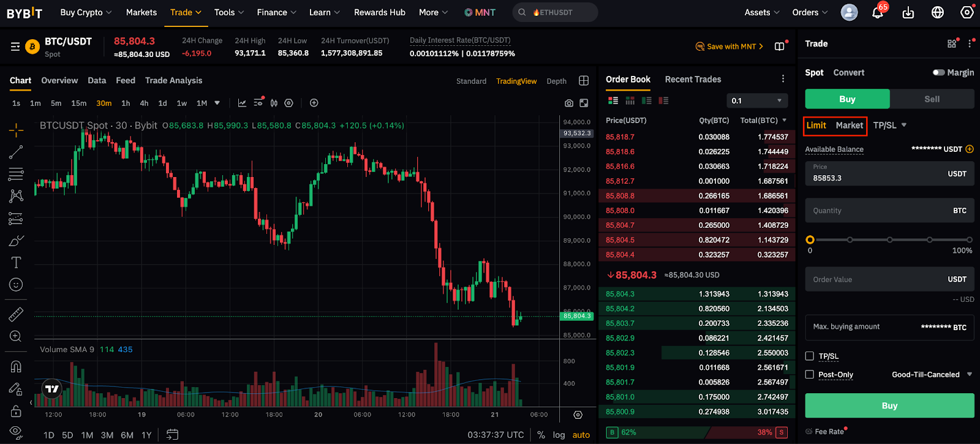The image size is (980, 444).
Task: Select the trend line drawing tool
Action: [x=16, y=152]
